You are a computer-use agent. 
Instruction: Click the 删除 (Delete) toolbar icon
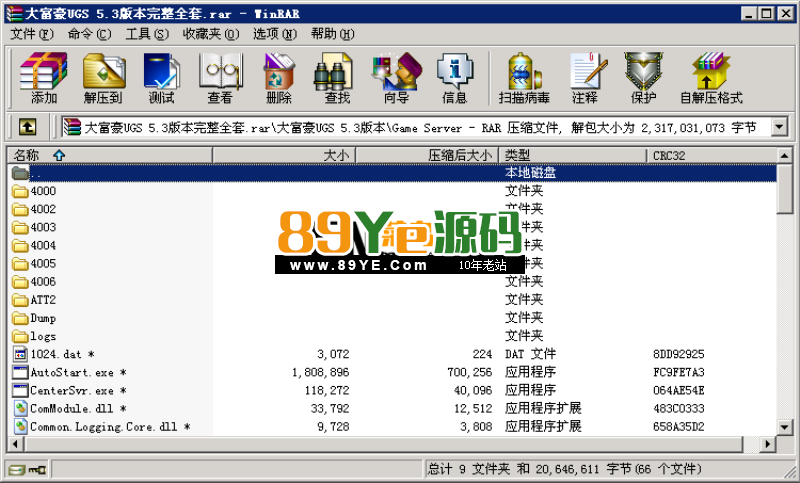pyautogui.click(x=279, y=78)
